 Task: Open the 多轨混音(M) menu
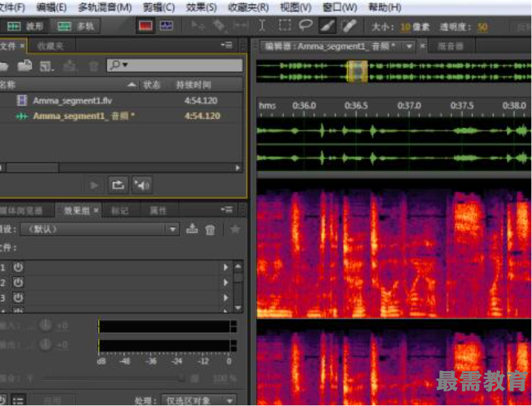point(105,7)
